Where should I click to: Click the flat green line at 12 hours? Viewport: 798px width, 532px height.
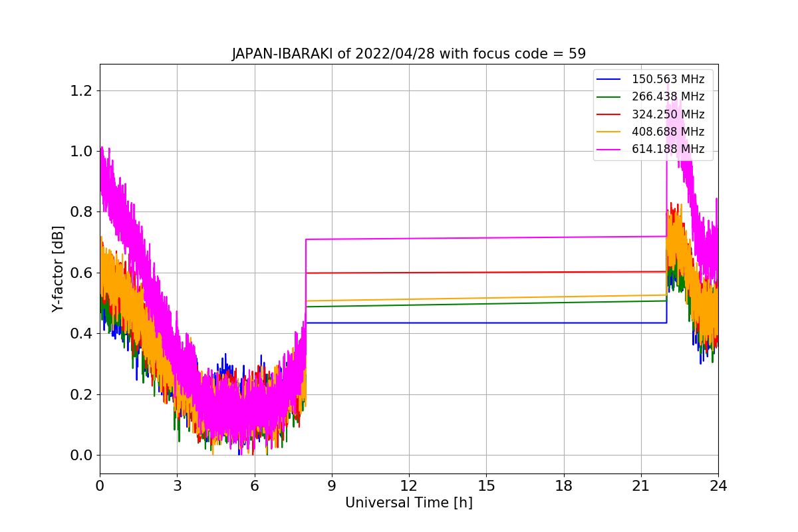[409, 305]
